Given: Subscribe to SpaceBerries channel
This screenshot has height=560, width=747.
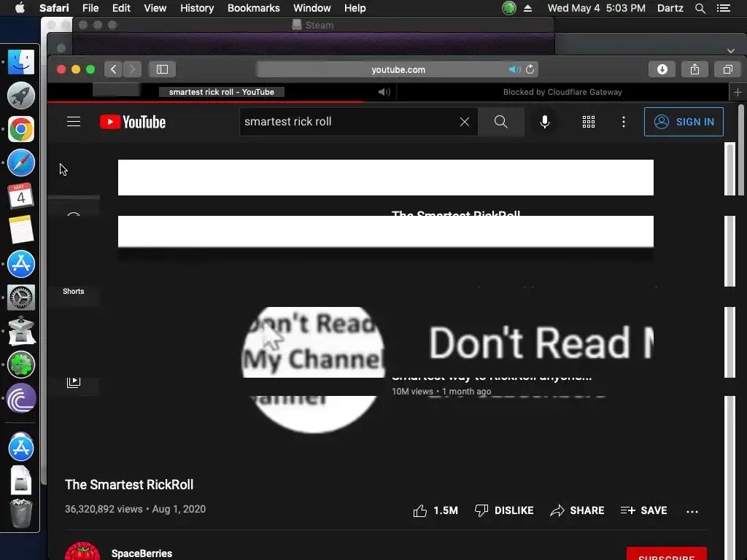Looking at the screenshot, I should 667,554.
